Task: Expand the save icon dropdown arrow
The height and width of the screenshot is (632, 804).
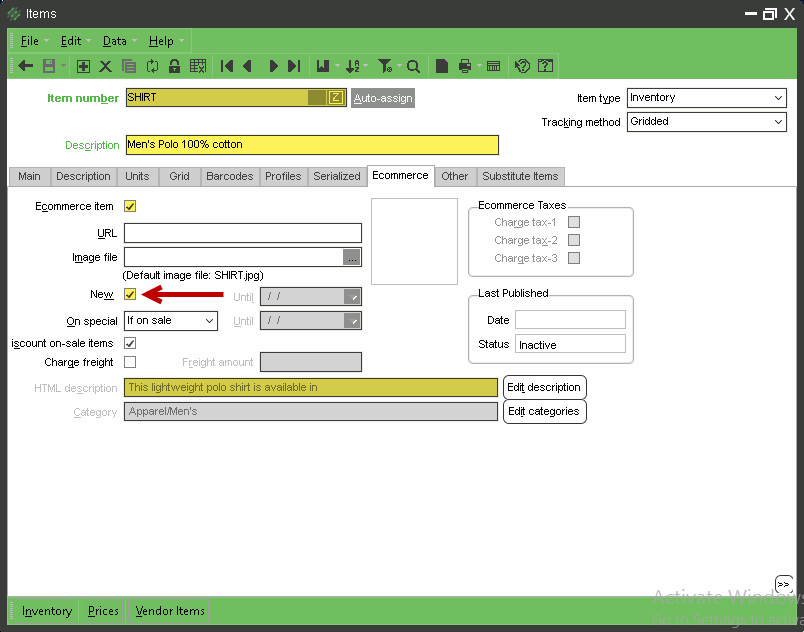Action: point(63,66)
